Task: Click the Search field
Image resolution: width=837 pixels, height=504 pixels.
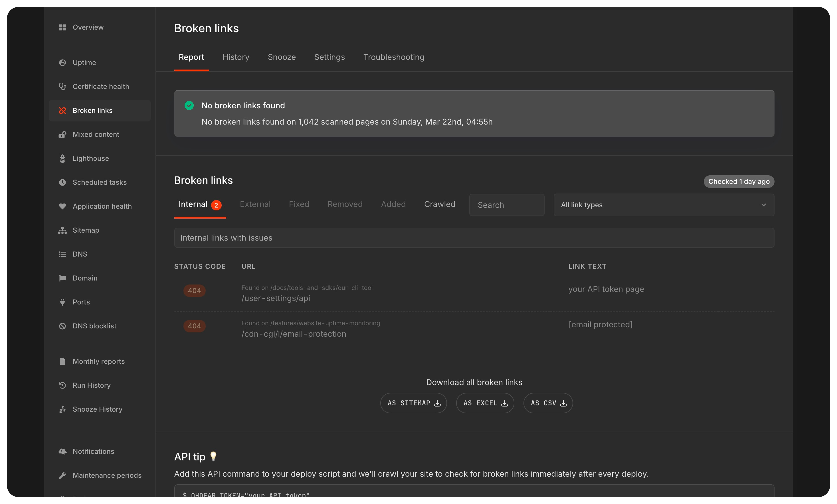Action: coord(506,205)
